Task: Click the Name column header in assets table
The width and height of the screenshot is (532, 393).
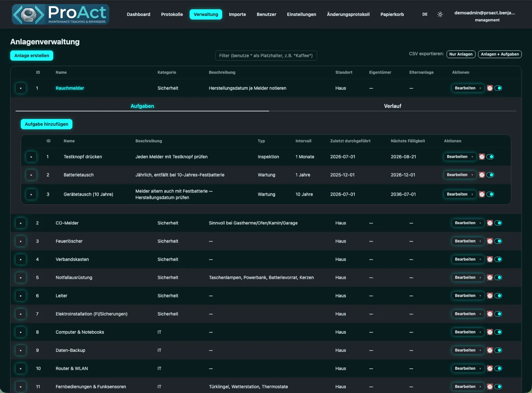Action: pyautogui.click(x=61, y=73)
